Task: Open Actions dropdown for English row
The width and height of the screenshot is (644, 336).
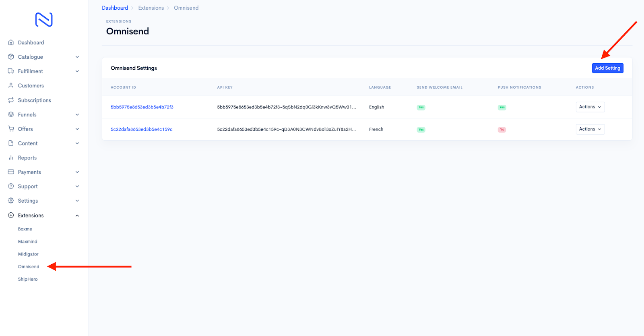Action: click(x=590, y=107)
